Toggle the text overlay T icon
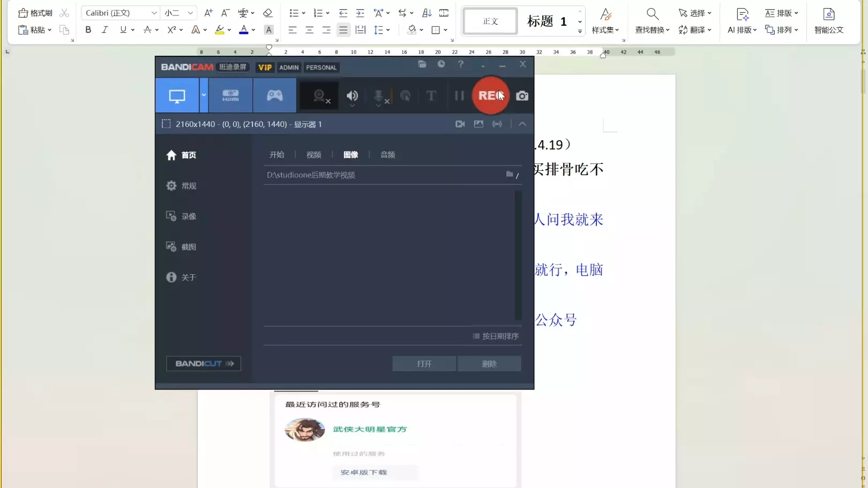868x488 pixels. tap(431, 96)
